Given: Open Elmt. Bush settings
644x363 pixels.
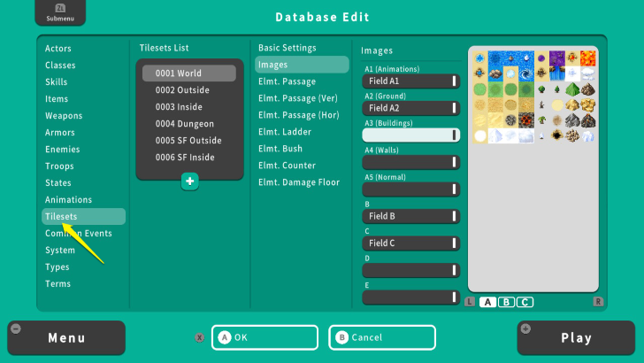Looking at the screenshot, I should (x=280, y=149).
